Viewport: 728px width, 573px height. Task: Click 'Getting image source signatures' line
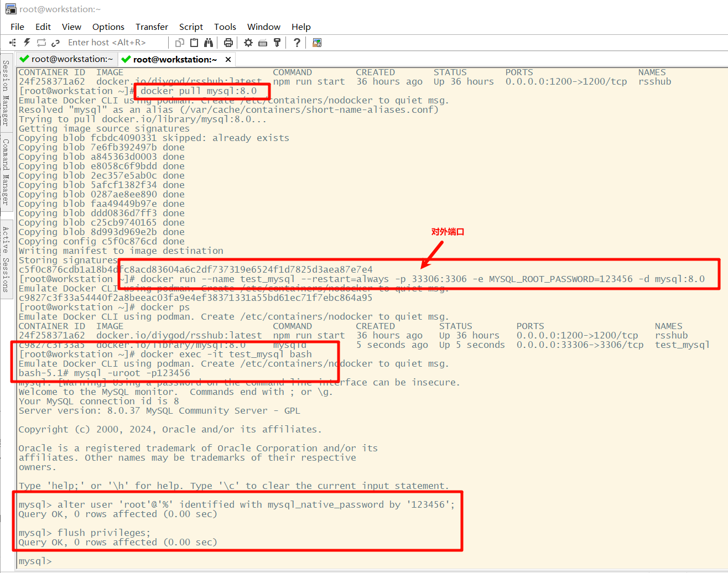(104, 128)
